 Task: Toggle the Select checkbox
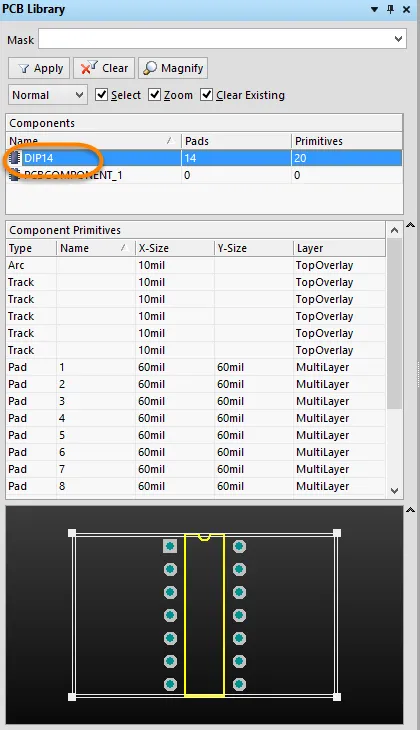coord(101,95)
